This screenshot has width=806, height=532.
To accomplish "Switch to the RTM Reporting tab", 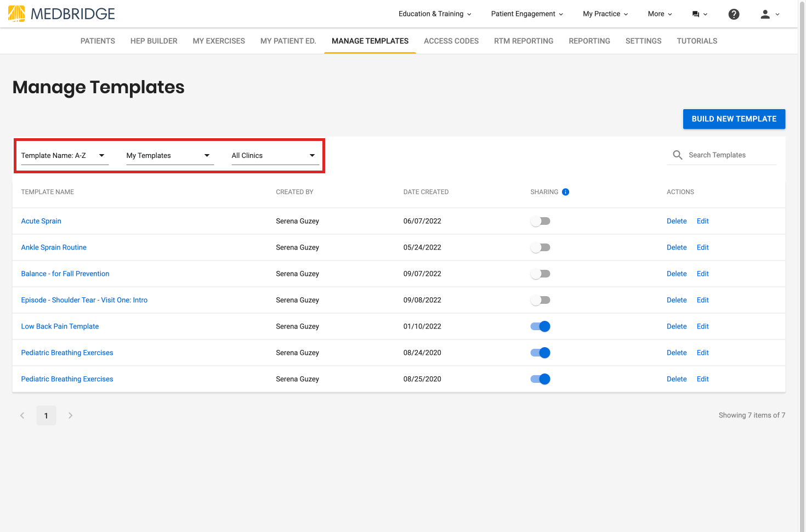I will (x=524, y=41).
